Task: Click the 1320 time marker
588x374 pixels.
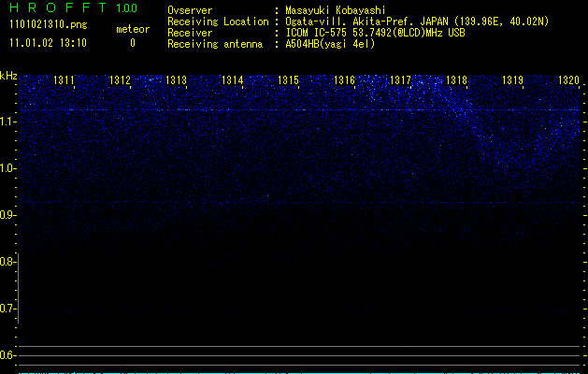Action: point(569,80)
